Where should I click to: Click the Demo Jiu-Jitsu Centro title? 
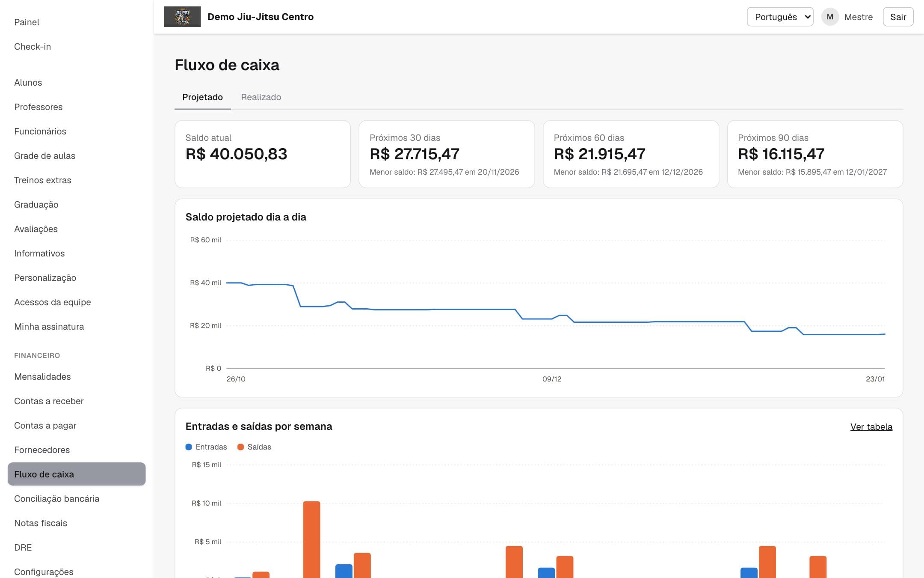click(261, 17)
